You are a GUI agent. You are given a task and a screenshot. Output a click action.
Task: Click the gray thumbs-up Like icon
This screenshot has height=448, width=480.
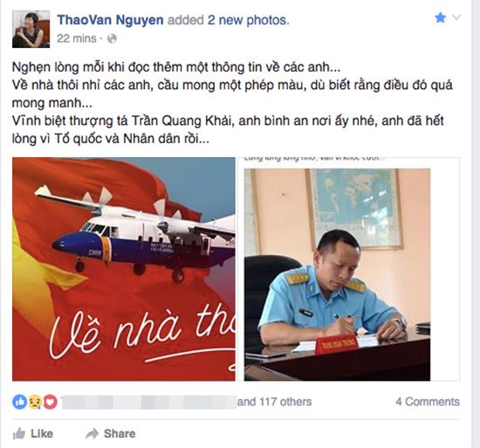(x=19, y=433)
